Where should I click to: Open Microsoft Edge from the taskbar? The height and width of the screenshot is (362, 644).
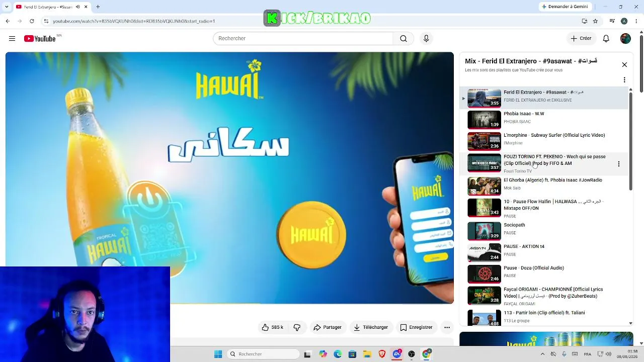[338, 354]
